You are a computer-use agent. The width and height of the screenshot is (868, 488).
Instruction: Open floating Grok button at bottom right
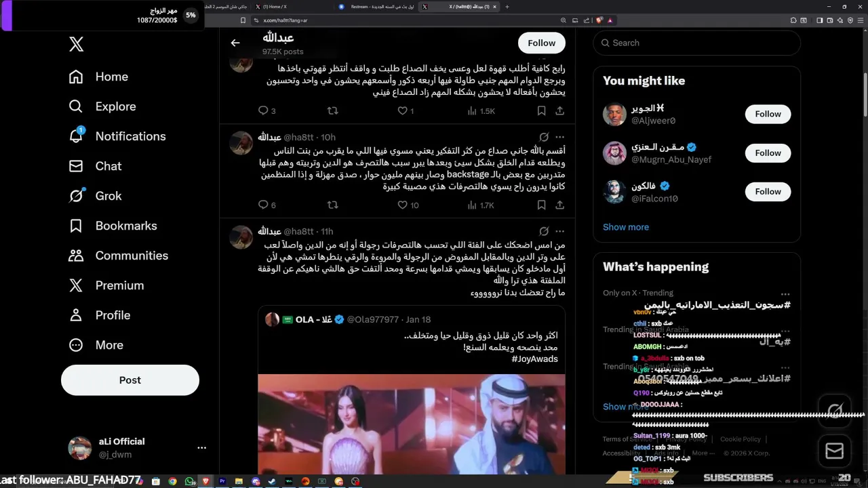tap(834, 411)
